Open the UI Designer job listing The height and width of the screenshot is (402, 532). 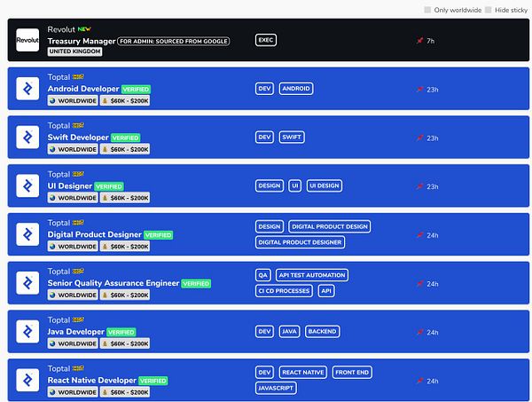pyautogui.click(x=69, y=186)
